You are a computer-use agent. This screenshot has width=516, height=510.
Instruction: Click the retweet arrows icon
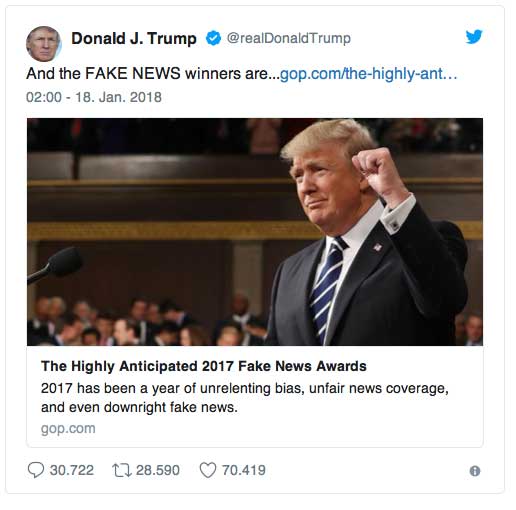point(122,470)
